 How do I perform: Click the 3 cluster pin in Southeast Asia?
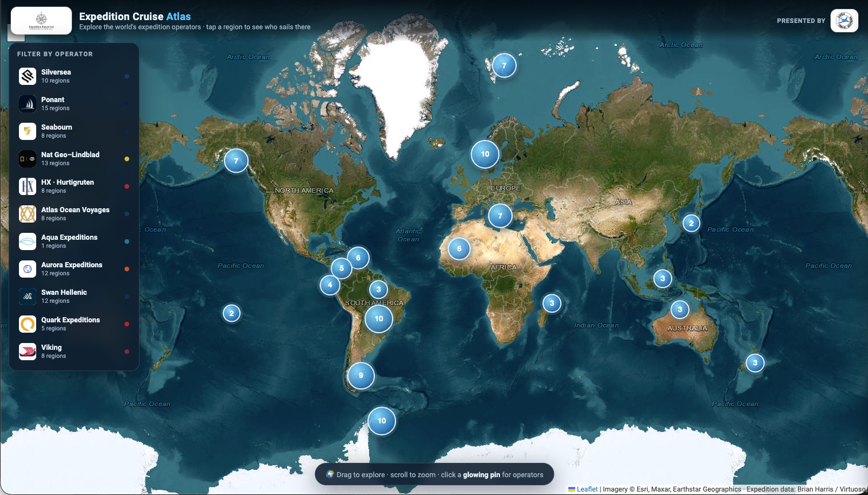(x=662, y=279)
